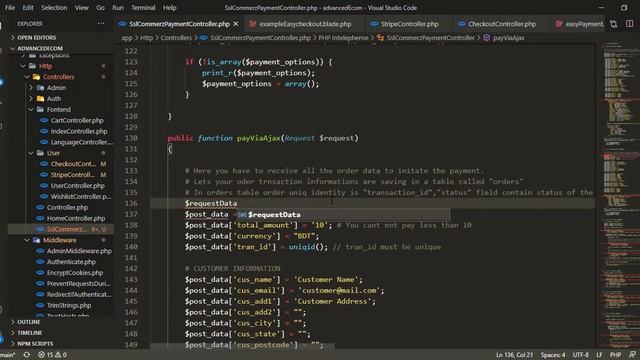Close the SslCommerzPaymentController.php tab
This screenshot has height=360, width=640.
tap(236, 24)
